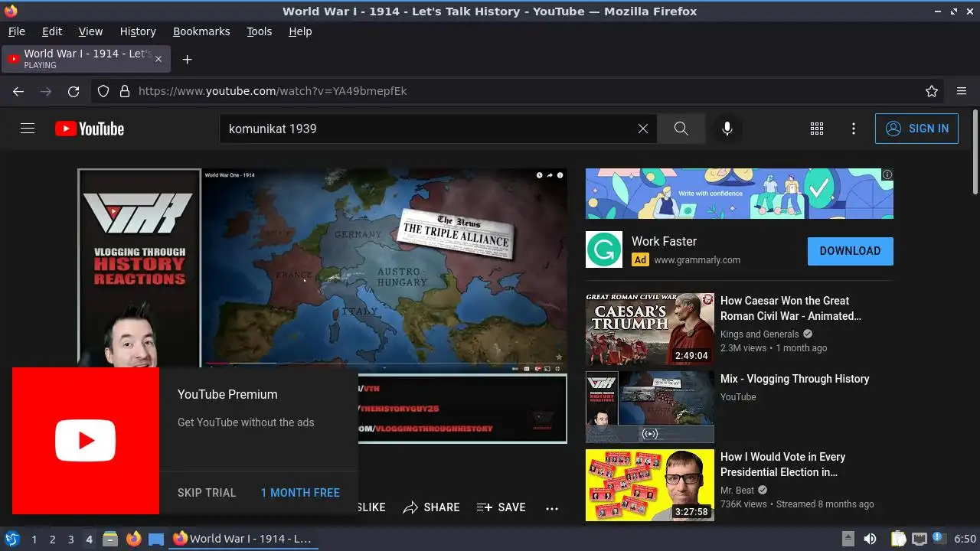Open Mix - Vlogging Through History thumbnail

[x=650, y=407]
